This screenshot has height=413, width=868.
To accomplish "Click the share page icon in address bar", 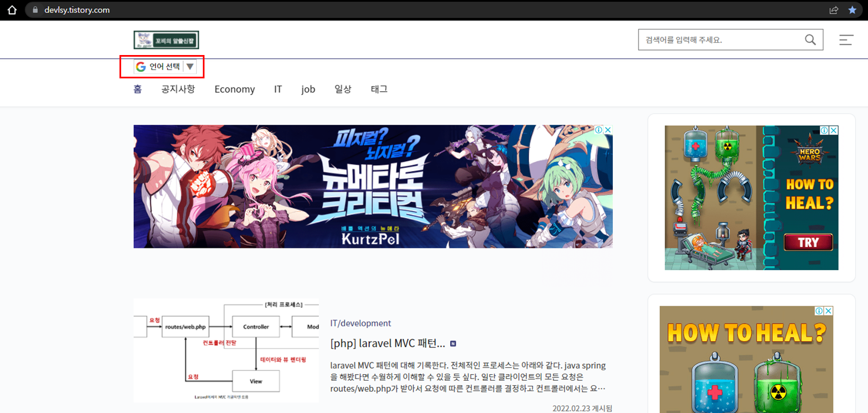I will [x=834, y=10].
